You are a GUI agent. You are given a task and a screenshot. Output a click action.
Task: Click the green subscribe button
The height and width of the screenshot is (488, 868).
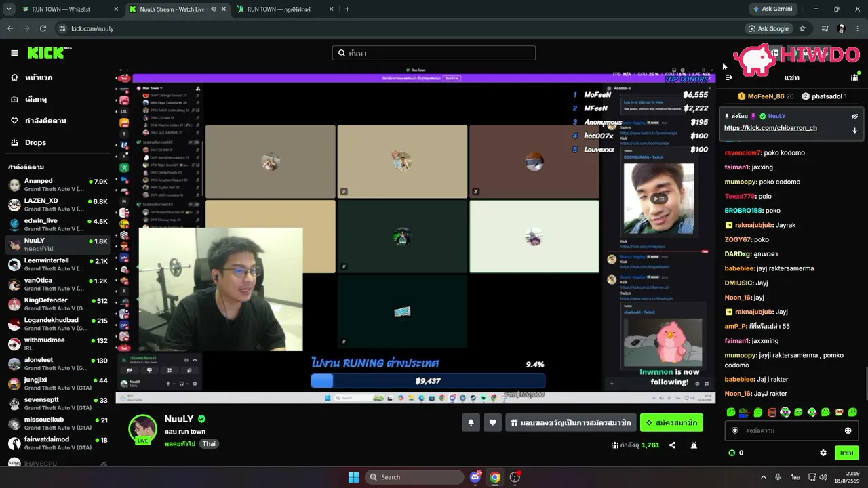tap(671, 422)
